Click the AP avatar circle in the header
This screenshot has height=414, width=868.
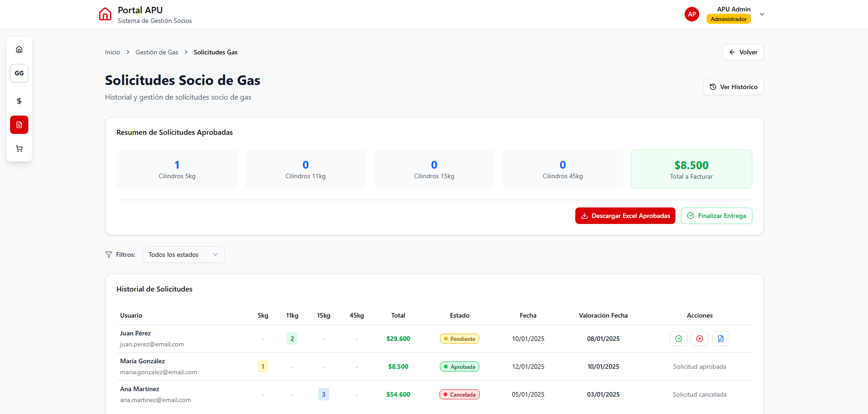coord(692,14)
